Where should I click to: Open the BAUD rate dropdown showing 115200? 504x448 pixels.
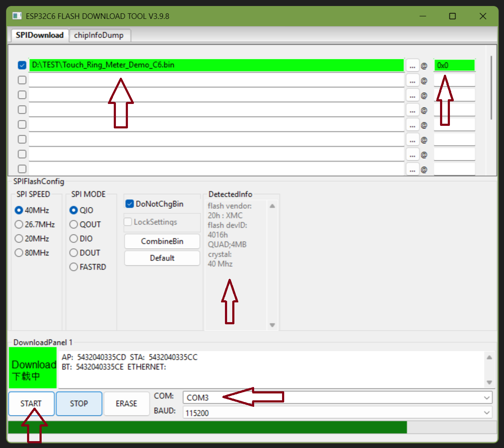click(x=337, y=413)
